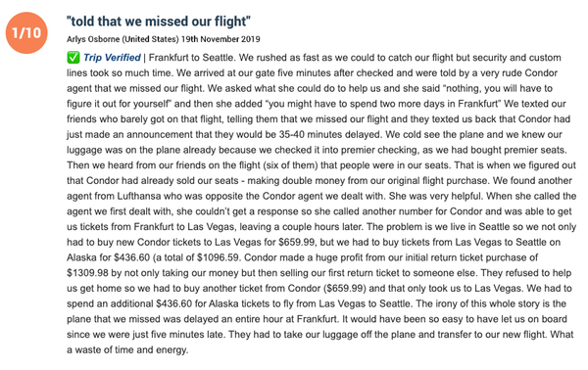Select reviewer name Arlys Osborne
588x370 pixels.
(x=93, y=39)
